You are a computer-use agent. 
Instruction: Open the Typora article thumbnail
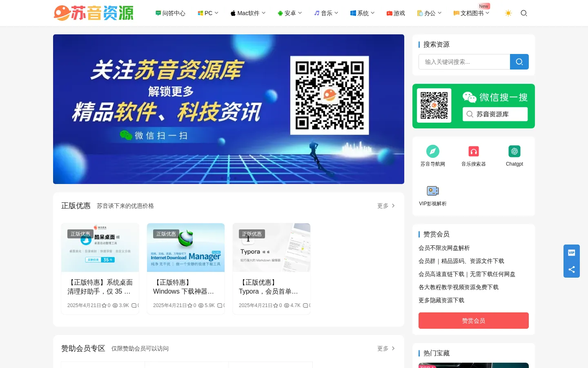[x=272, y=247]
